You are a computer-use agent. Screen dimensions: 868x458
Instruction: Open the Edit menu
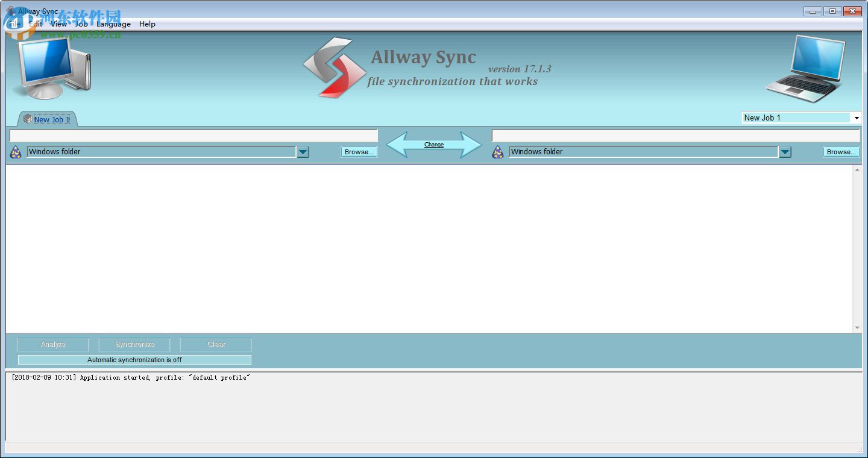tap(36, 24)
